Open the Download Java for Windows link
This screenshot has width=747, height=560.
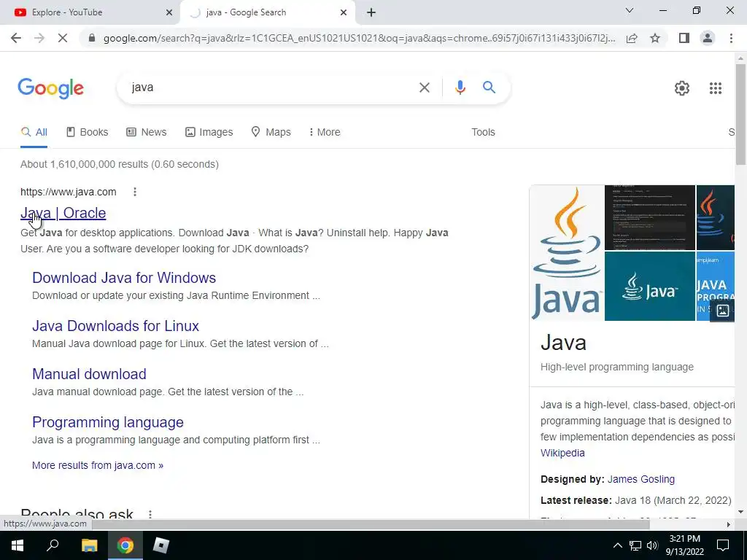(124, 278)
